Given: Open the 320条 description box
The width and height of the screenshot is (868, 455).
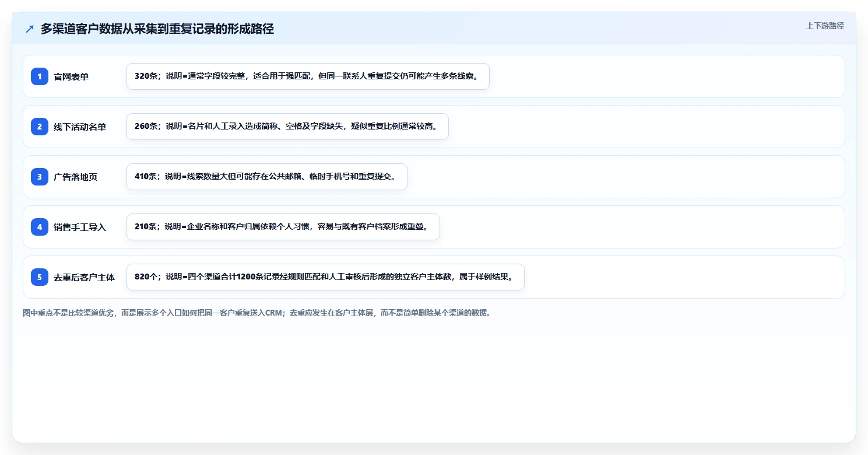Looking at the screenshot, I should (x=308, y=76).
